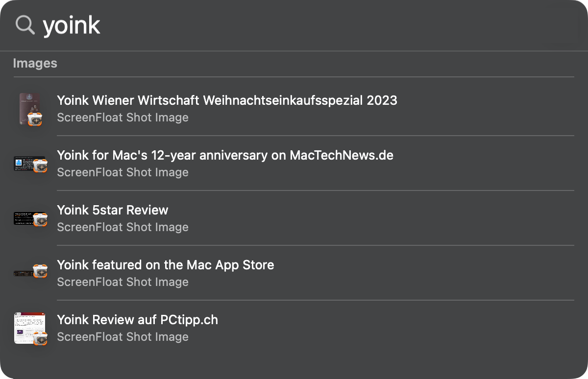
Task: Click the ScreenFloat badge on the PCtipp.ch thumbnail
Action: [40, 338]
